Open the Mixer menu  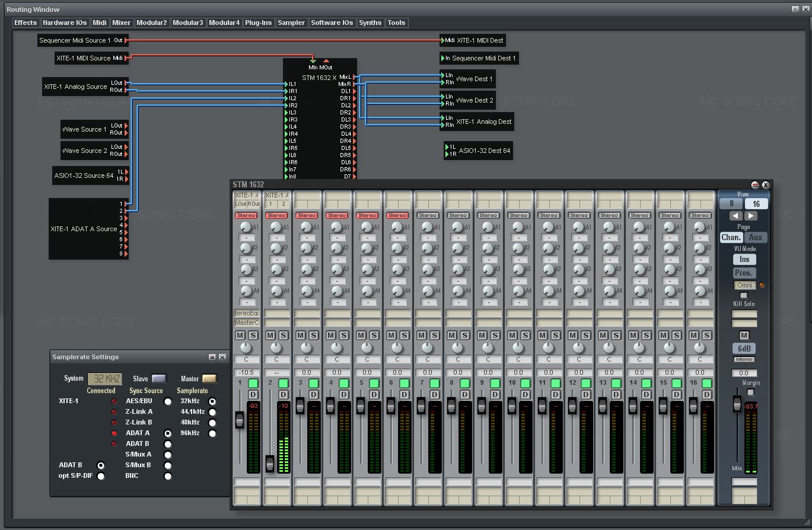pyautogui.click(x=122, y=23)
